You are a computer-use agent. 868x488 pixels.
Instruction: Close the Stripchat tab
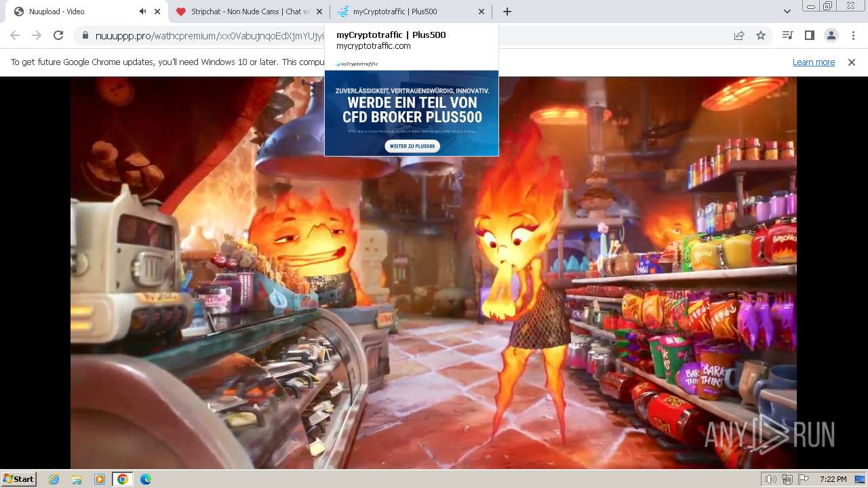(x=319, y=12)
